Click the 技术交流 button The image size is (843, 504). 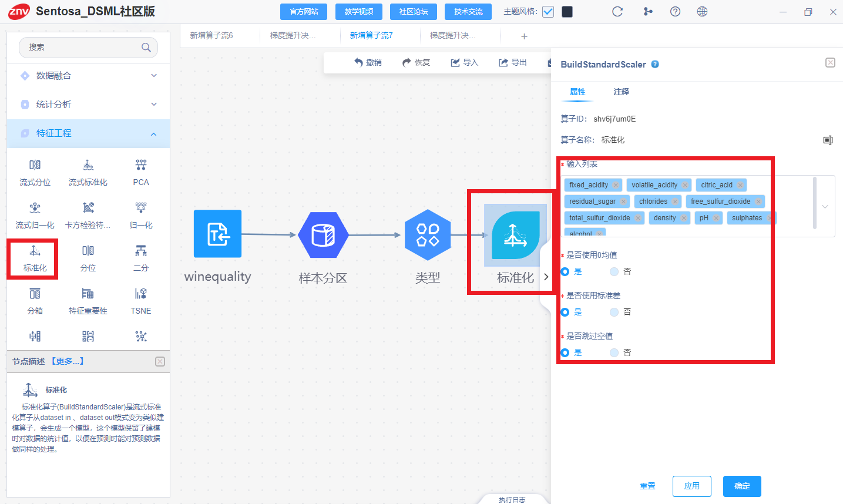468,12
